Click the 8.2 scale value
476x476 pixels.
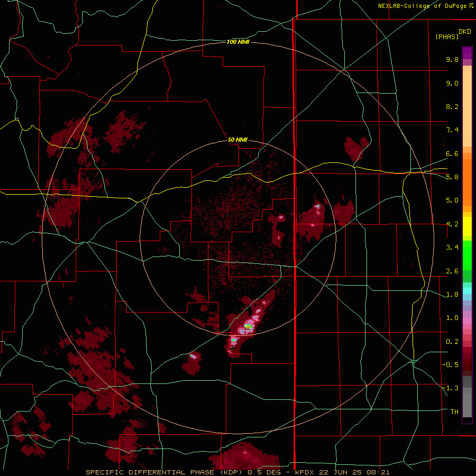(x=452, y=106)
